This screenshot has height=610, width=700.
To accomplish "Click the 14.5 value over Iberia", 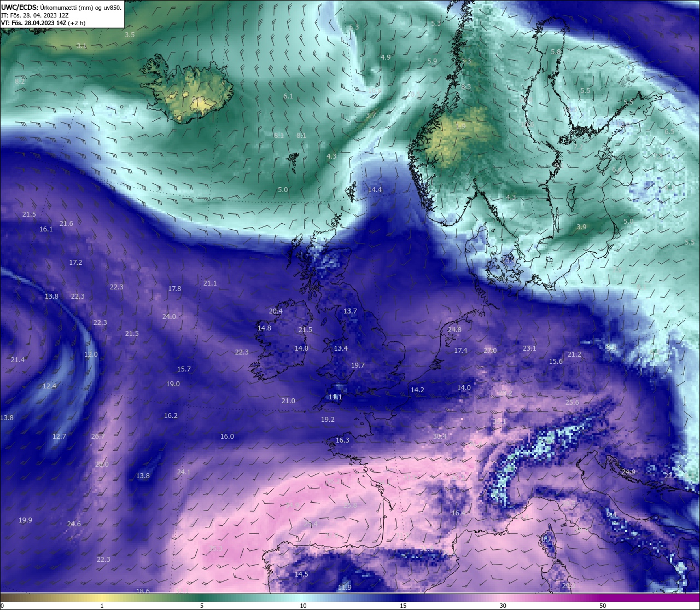I will tap(301, 574).
